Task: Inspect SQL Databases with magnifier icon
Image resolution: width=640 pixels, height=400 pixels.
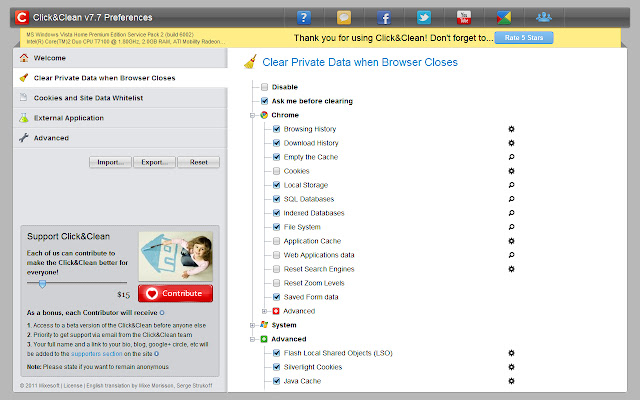Action: [511, 199]
